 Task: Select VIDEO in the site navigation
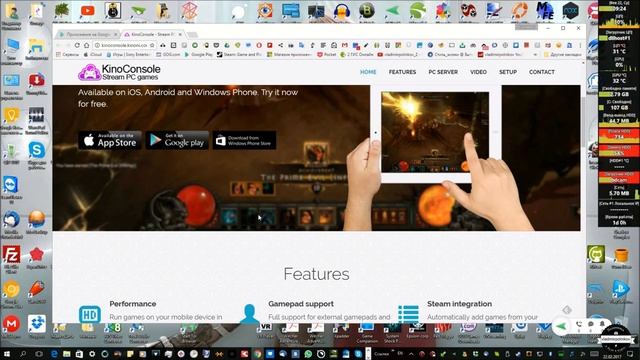point(478,72)
